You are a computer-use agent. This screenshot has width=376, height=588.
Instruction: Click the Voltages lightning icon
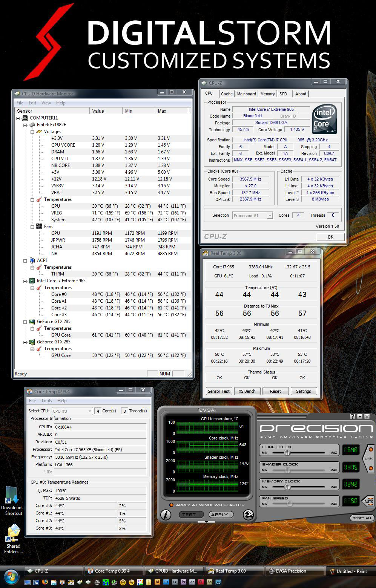point(39,131)
